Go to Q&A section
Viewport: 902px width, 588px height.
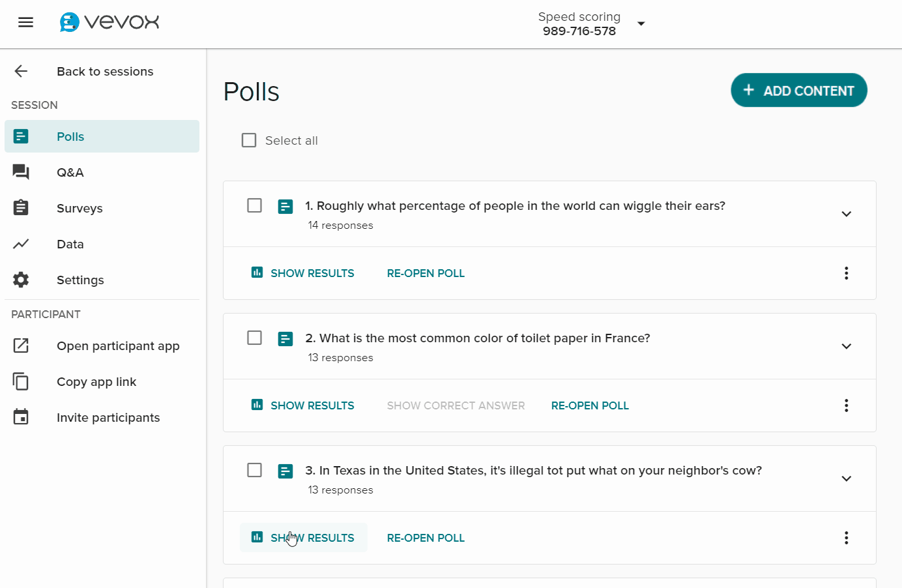click(x=102, y=172)
